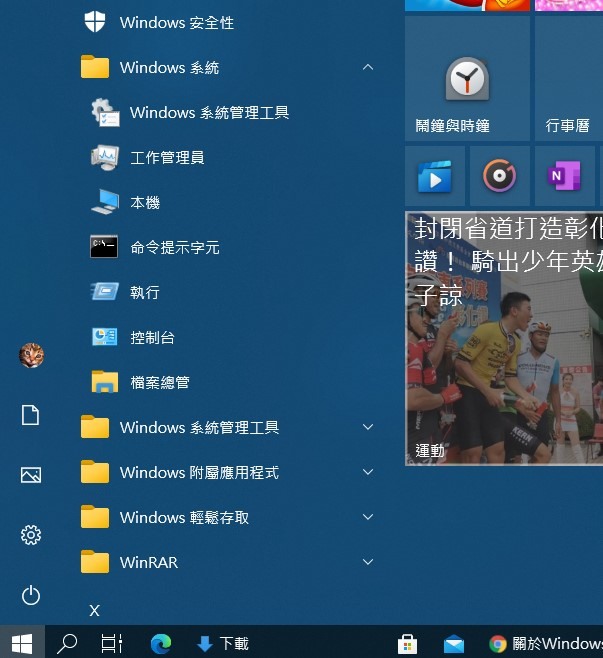Open taskbar Search magnifier
603x658 pixels.
[x=67, y=642]
